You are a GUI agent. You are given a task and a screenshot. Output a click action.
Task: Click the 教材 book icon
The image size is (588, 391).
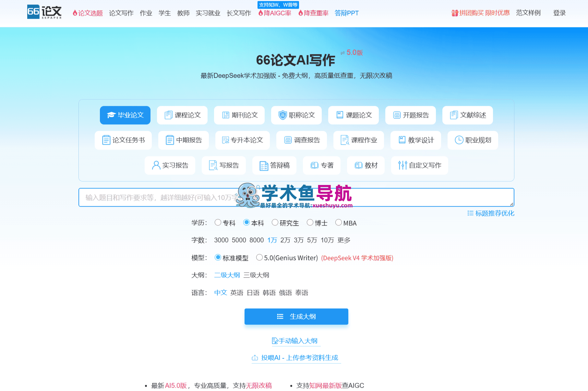click(x=359, y=165)
